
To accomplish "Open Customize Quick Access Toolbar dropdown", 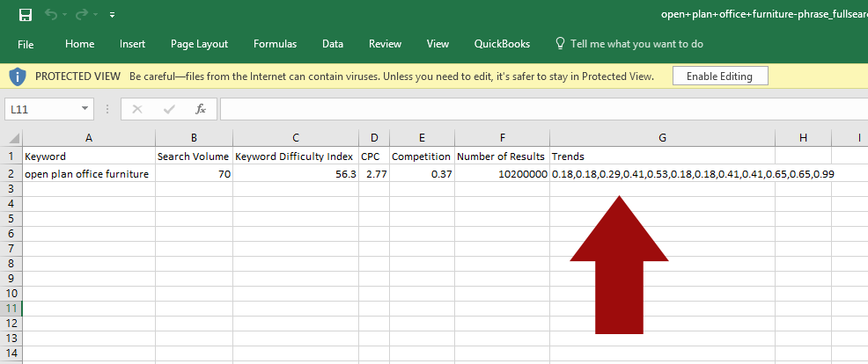I will [112, 16].
